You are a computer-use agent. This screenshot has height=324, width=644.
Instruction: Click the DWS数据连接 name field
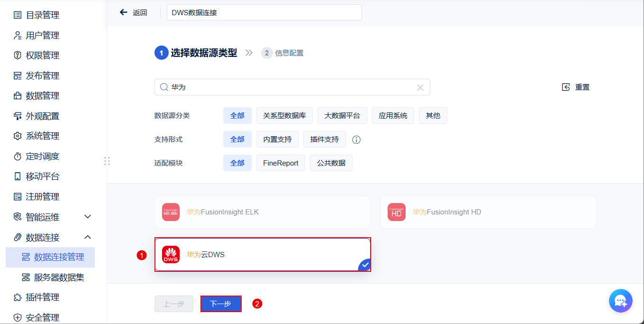coord(264,13)
